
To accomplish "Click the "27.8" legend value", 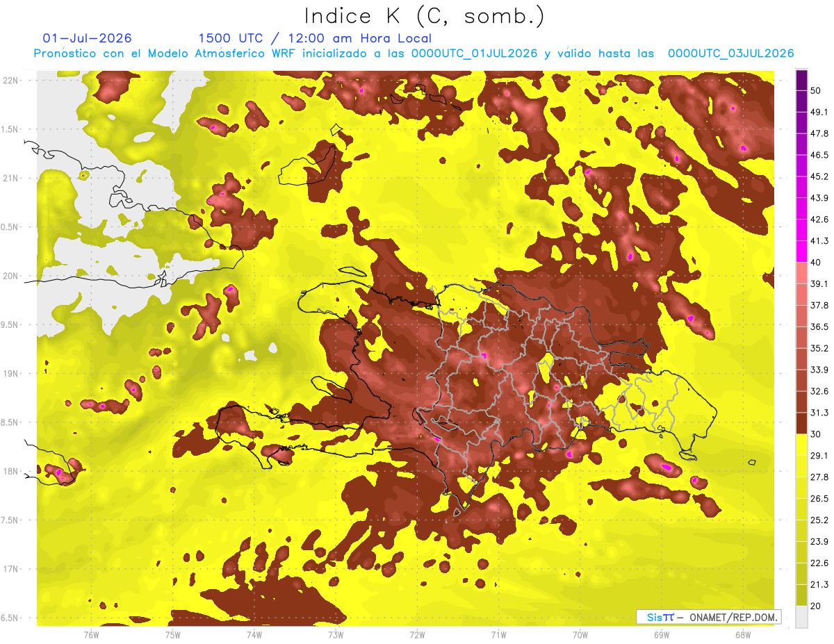I will [x=819, y=477].
